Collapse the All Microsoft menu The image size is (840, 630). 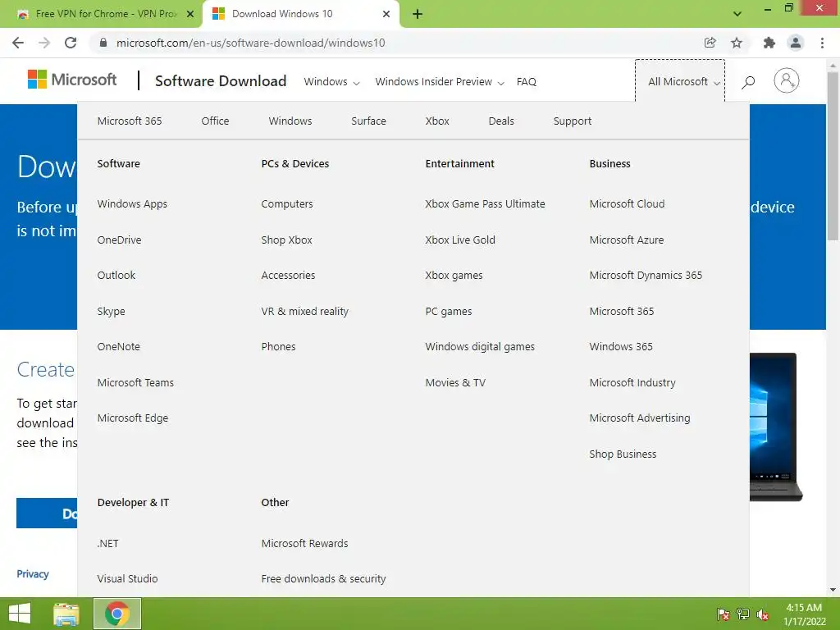point(680,81)
